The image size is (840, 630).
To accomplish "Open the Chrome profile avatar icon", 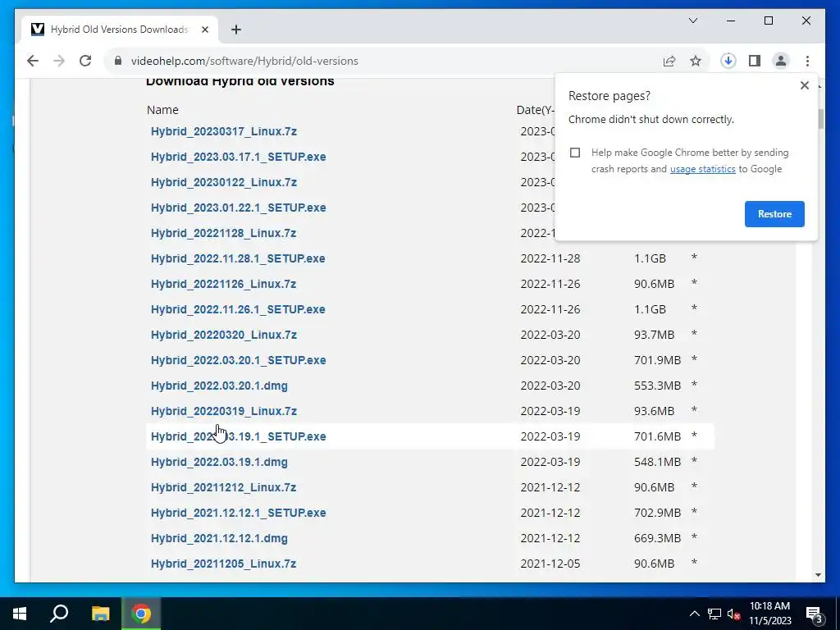I will 781,61.
